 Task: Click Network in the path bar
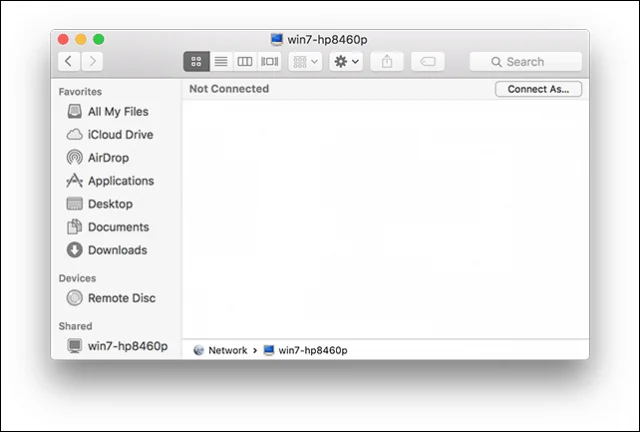point(220,350)
